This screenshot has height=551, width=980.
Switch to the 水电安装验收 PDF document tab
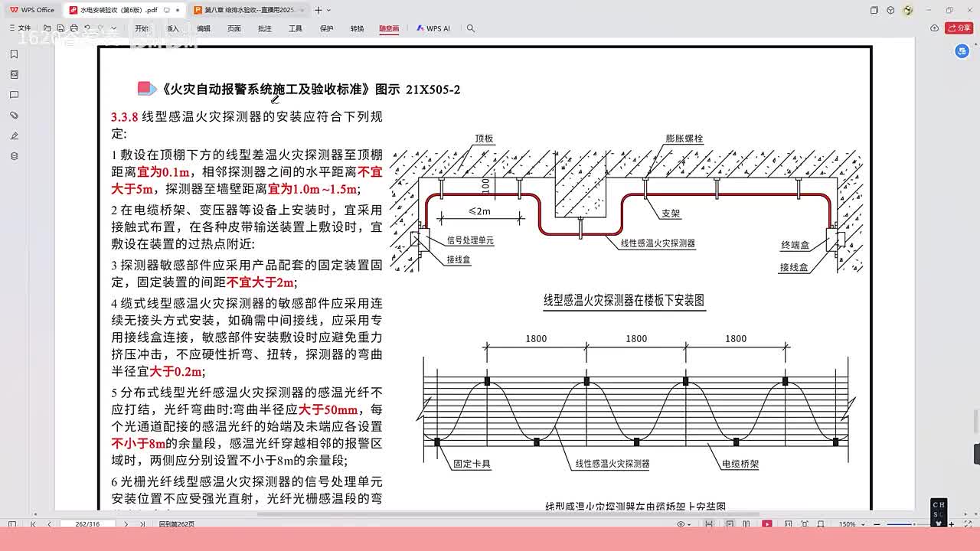[x=122, y=10]
